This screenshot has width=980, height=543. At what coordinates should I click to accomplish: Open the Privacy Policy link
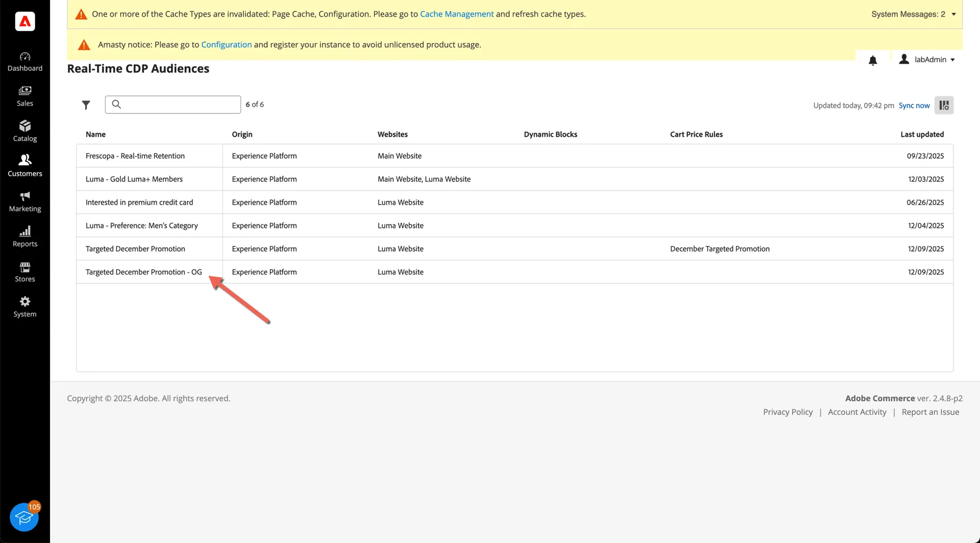pyautogui.click(x=788, y=412)
